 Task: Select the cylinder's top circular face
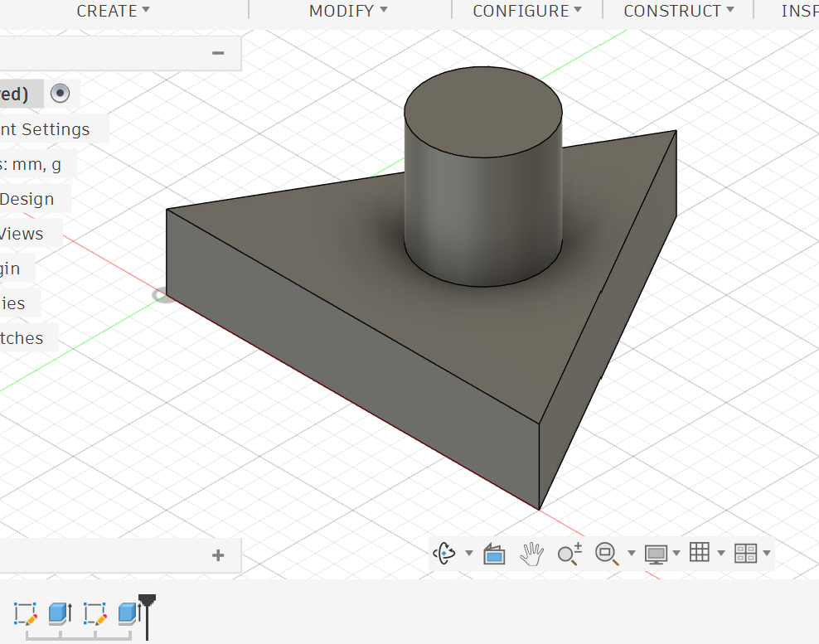click(483, 112)
